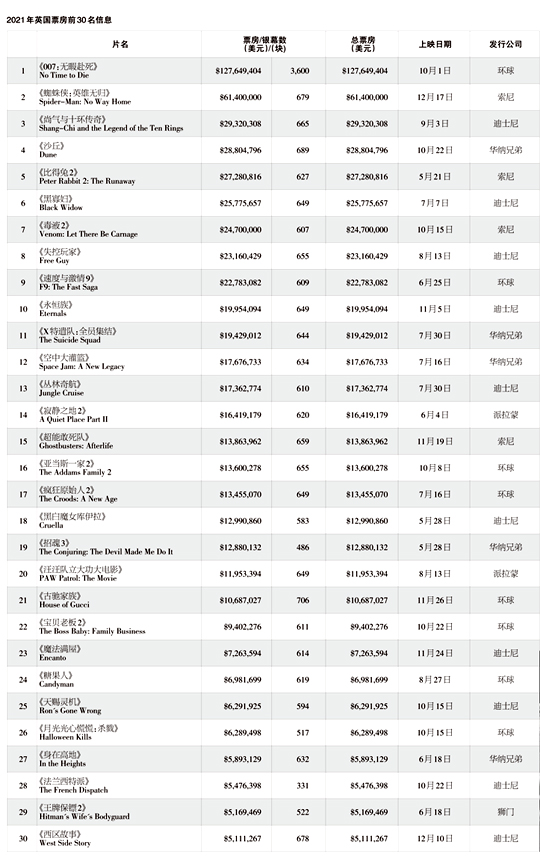Click A Quiet Place Part II title
Viewport: 540px width, 857px height.
pos(73,419)
